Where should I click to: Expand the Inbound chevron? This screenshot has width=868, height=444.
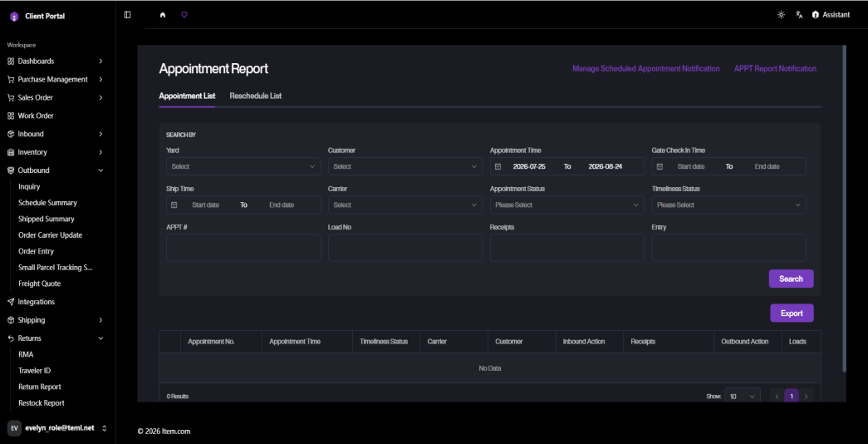(x=101, y=134)
